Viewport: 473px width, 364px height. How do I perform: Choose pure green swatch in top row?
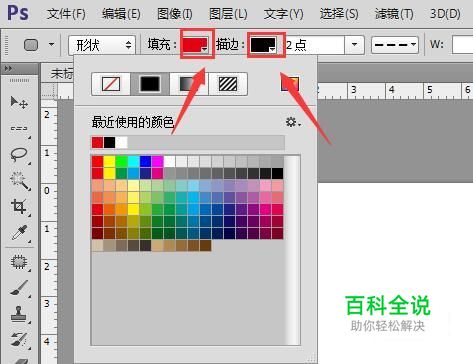coord(121,161)
